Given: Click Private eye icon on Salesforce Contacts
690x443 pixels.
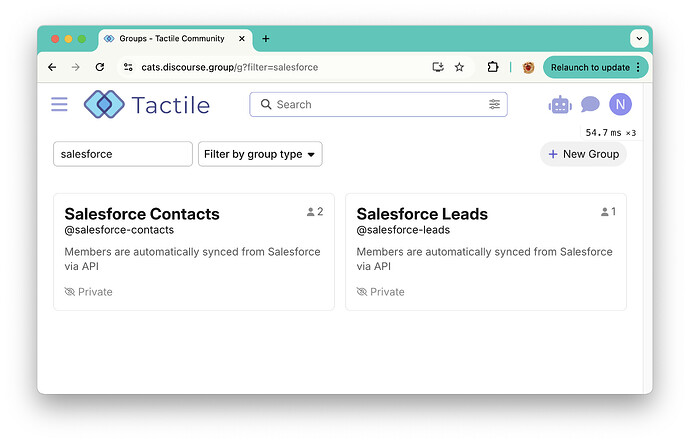Looking at the screenshot, I should 70,292.
